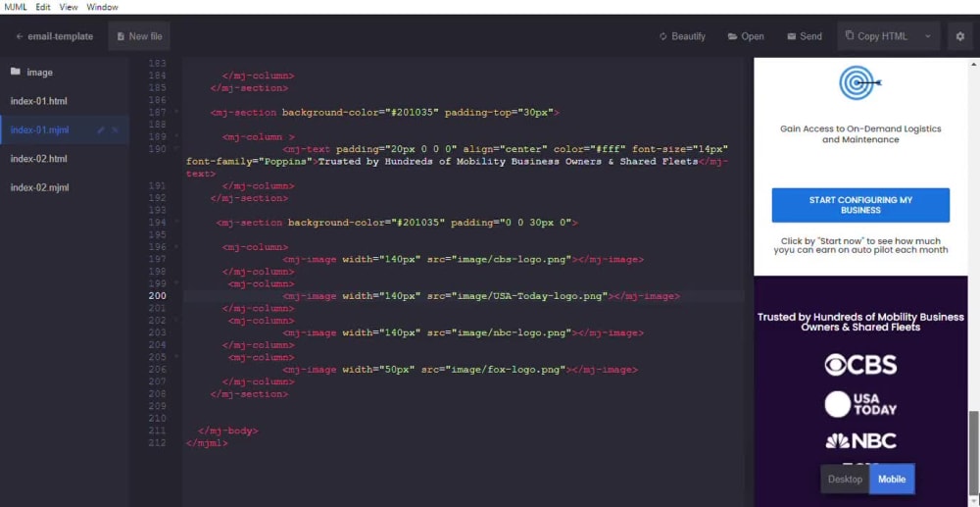Switch preview to Mobile
This screenshot has width=980, height=507.
[892, 480]
